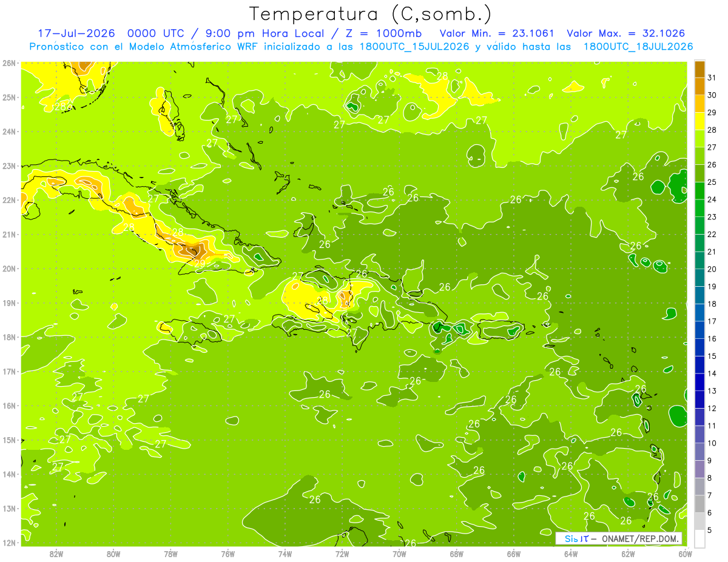The height and width of the screenshot is (562, 728).
Task: Click the legend scale value 20
Action: tap(712, 269)
